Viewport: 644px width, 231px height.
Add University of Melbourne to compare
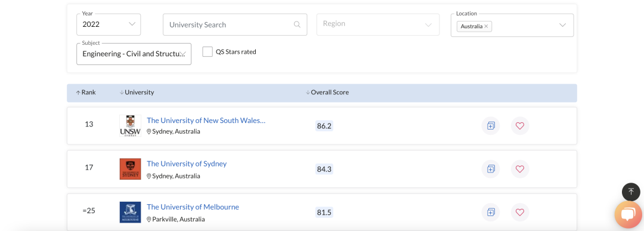tap(490, 212)
